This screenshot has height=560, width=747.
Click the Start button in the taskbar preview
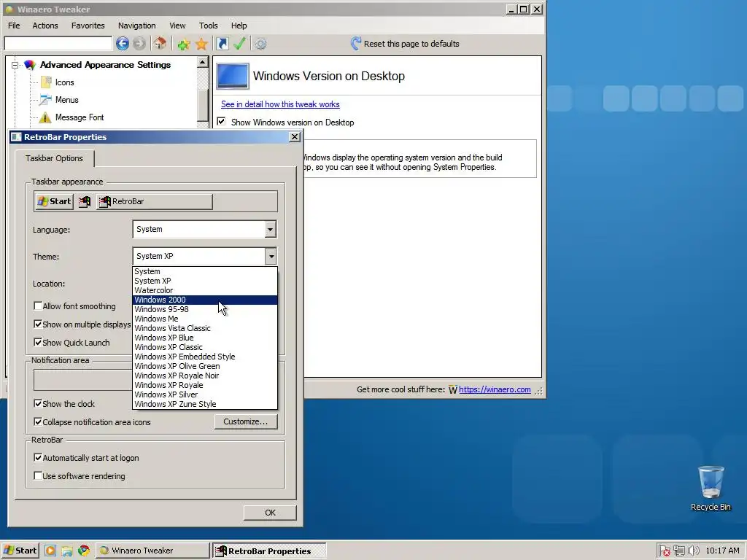[54, 201]
